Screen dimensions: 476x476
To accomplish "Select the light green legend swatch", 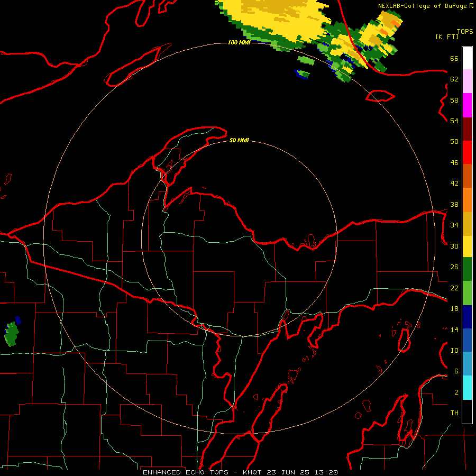I will point(467,293).
